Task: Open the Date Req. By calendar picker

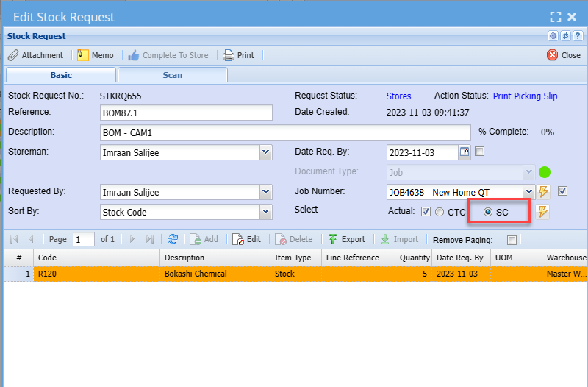Action: (464, 152)
